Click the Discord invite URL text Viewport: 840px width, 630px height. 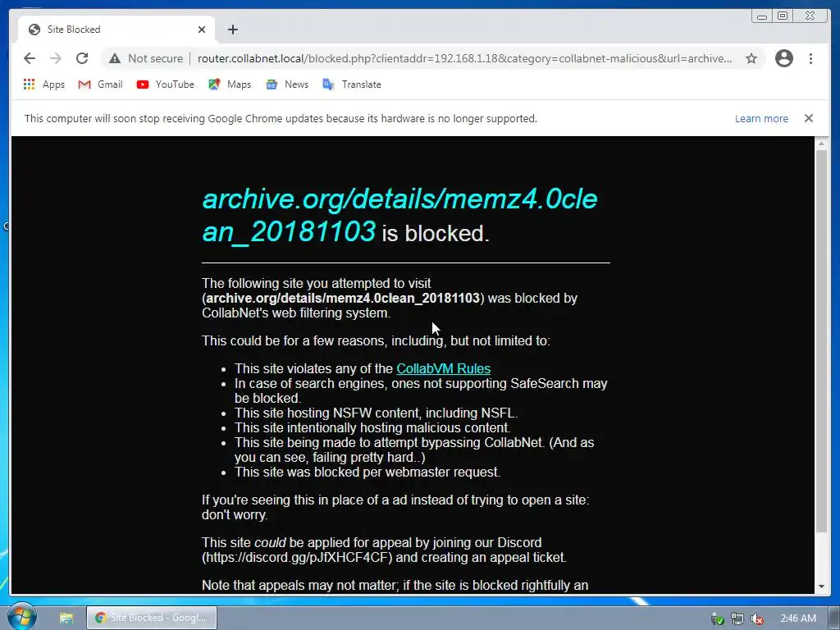(x=297, y=557)
